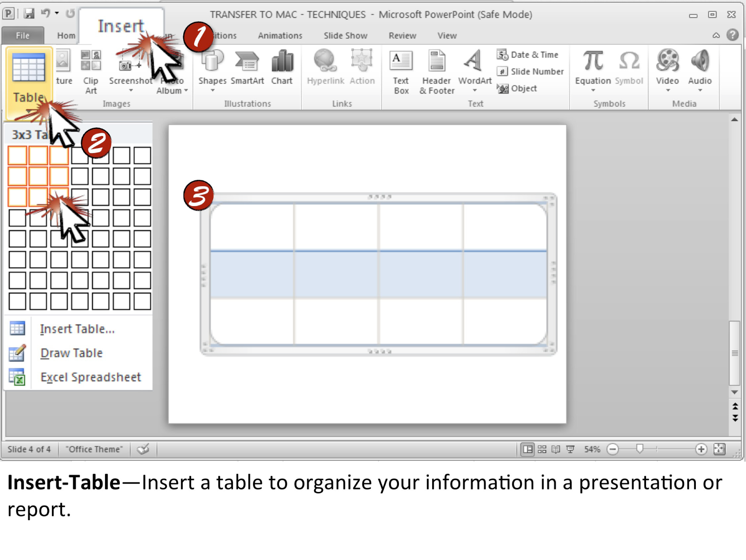
Task: Undo the last action
Action: tap(45, 13)
